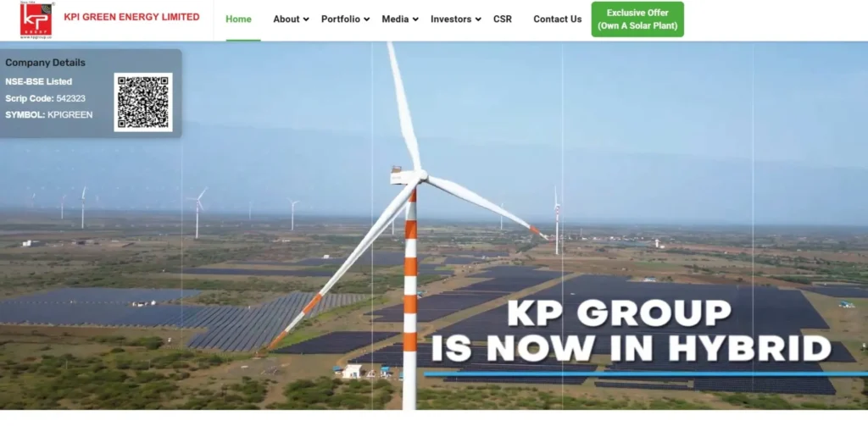The width and height of the screenshot is (868, 426).
Task: Click the KP Group logo
Action: coord(36,19)
